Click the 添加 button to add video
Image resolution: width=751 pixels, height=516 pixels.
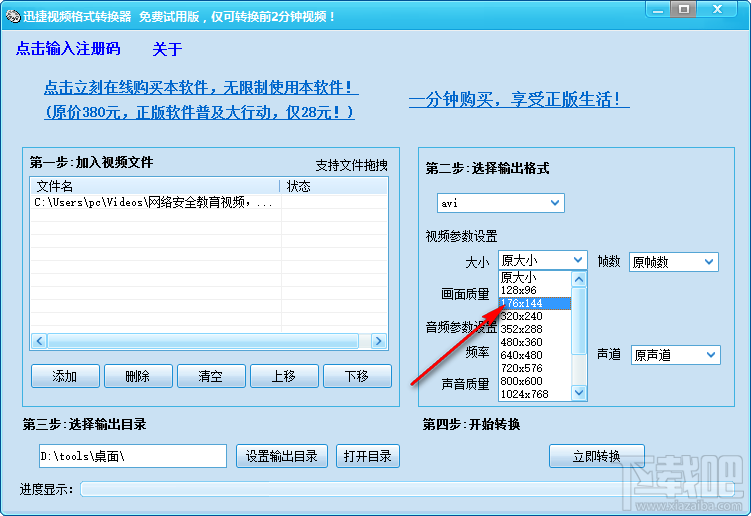(65, 376)
